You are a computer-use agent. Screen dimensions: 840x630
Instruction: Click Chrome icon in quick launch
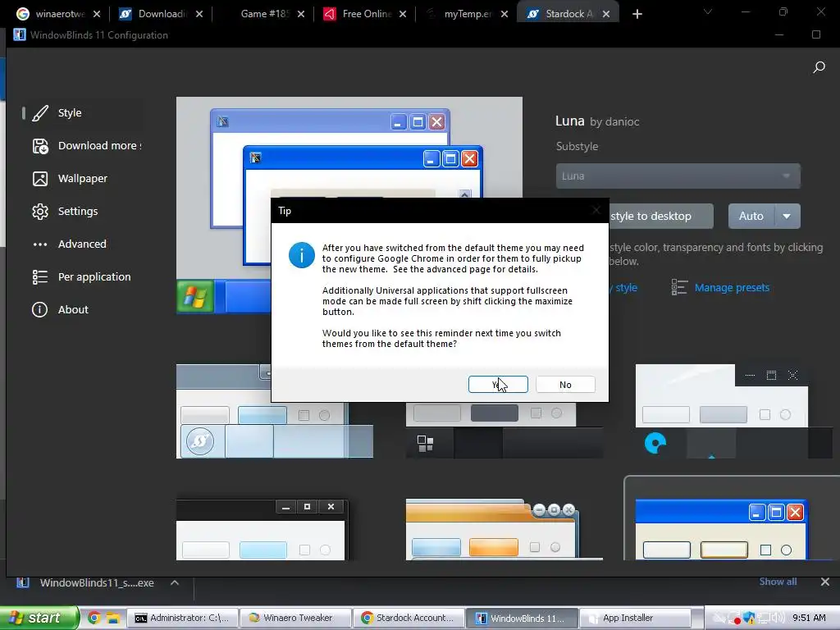(94, 619)
